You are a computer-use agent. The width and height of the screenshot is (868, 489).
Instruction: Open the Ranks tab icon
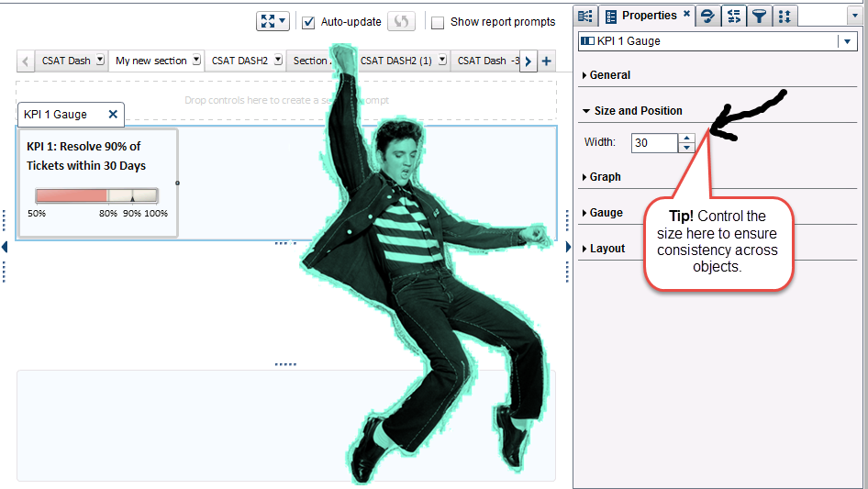pos(785,17)
